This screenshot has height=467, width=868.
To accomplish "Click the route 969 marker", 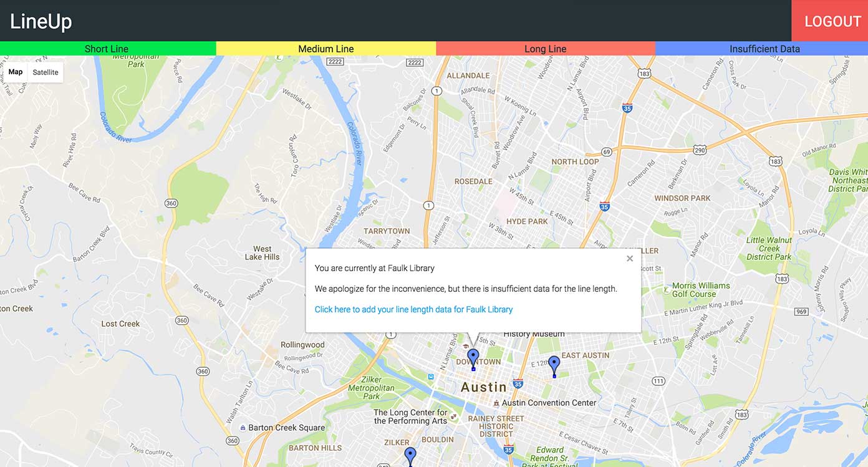I will (802, 312).
